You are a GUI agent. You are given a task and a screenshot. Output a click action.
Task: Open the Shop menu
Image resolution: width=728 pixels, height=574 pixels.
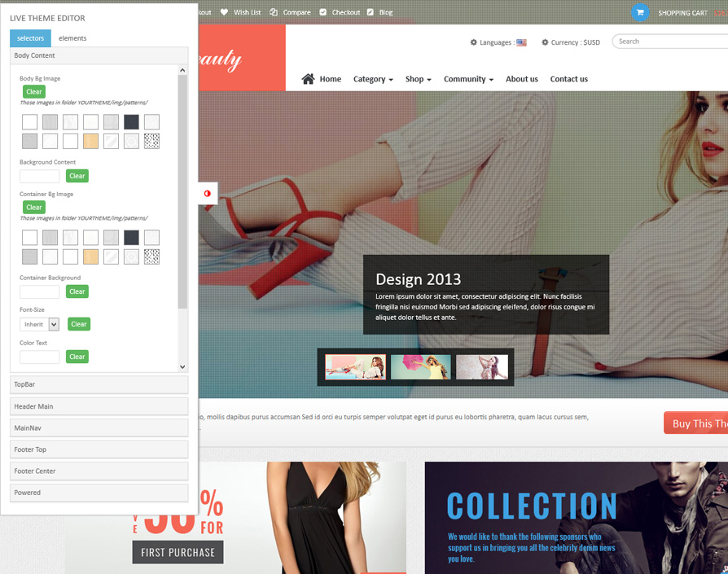coord(418,79)
